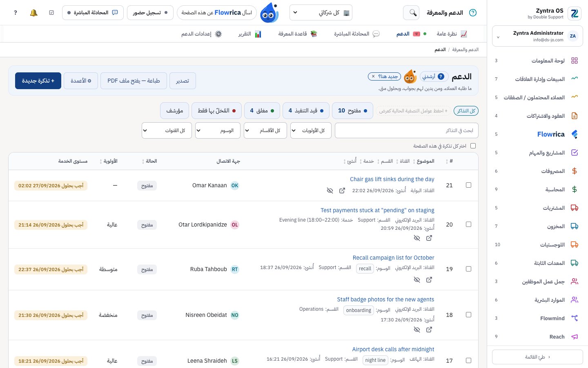
Task: Toggle the hidden-eye icon on ticket 21
Action: 330,191
